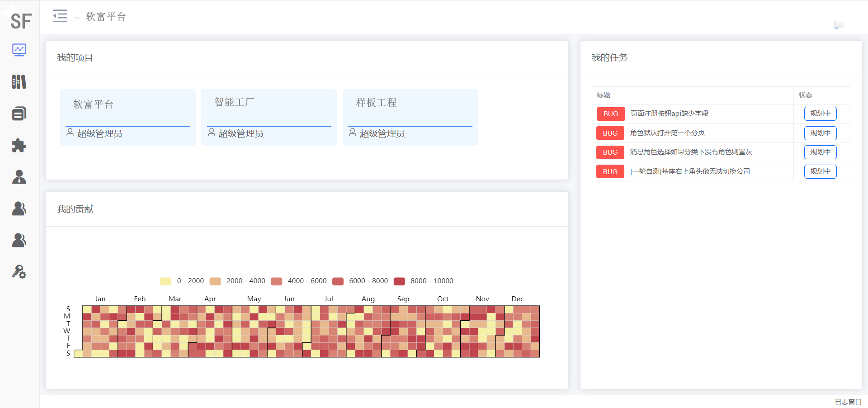Viewport: 868px width, 408px height.
Task: Click the SF logo
Action: [x=21, y=21]
